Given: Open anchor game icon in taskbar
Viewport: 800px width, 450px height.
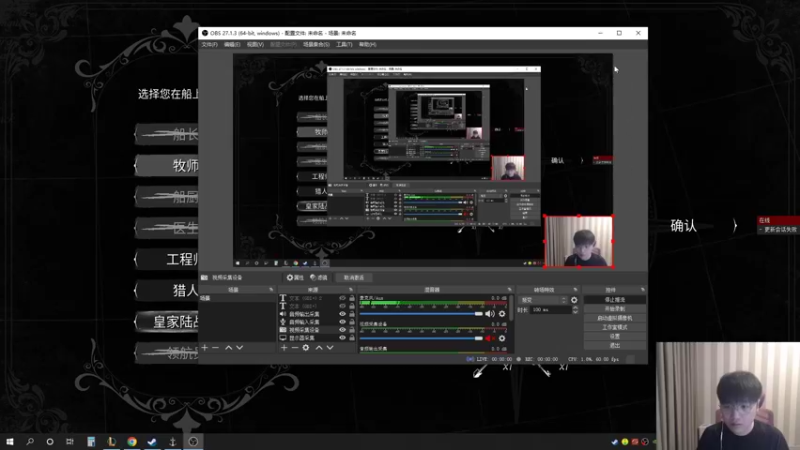Looking at the screenshot, I should pos(172,442).
